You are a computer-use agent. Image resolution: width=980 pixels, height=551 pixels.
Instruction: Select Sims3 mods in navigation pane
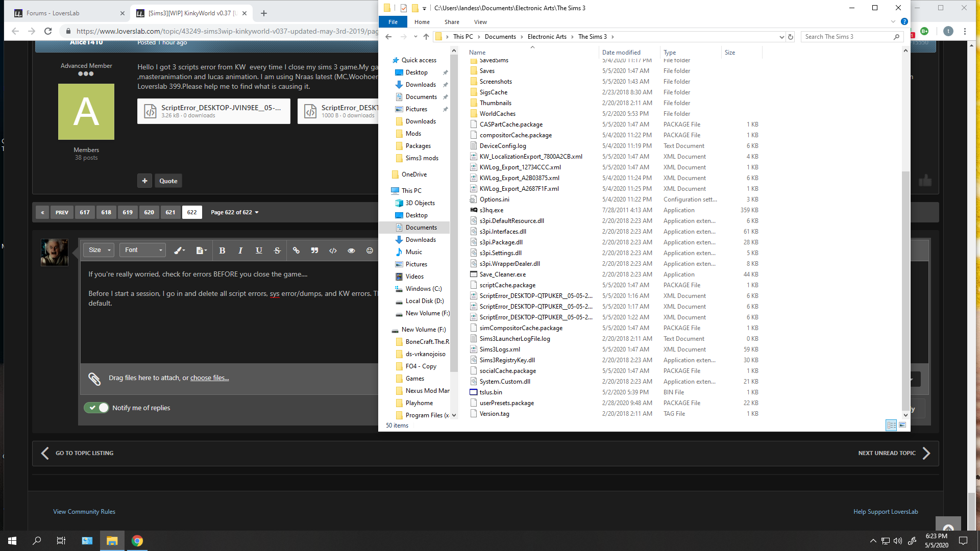coord(422,158)
